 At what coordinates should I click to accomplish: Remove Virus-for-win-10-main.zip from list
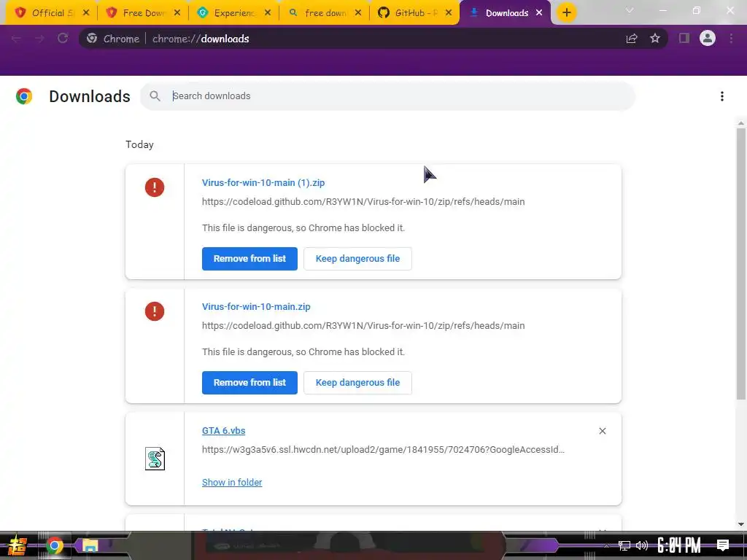tap(249, 383)
